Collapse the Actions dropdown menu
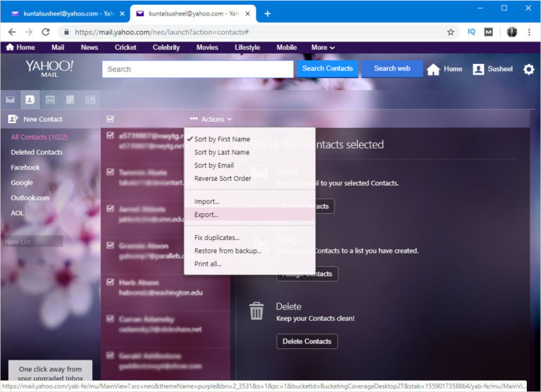 click(211, 119)
